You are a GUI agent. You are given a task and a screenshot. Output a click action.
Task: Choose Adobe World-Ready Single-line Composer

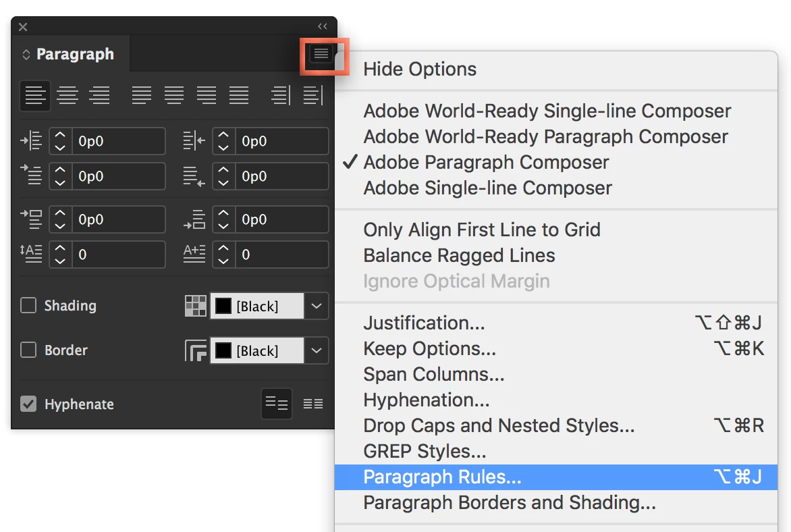click(x=556, y=111)
